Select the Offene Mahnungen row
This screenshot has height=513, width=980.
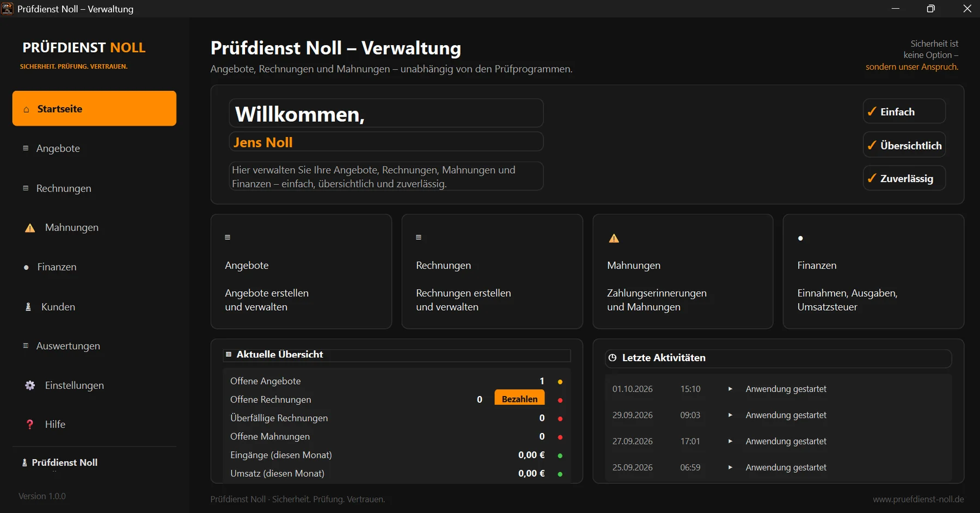pos(397,436)
